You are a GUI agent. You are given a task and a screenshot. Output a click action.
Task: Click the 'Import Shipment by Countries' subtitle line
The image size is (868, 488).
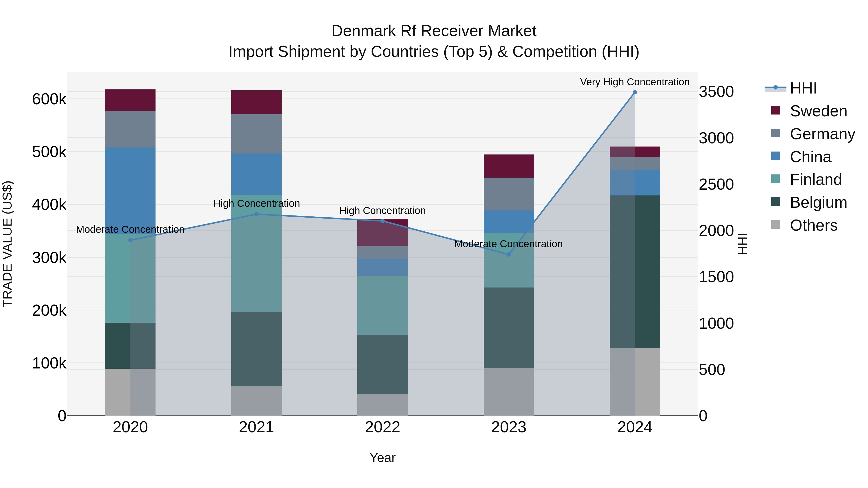(434, 52)
